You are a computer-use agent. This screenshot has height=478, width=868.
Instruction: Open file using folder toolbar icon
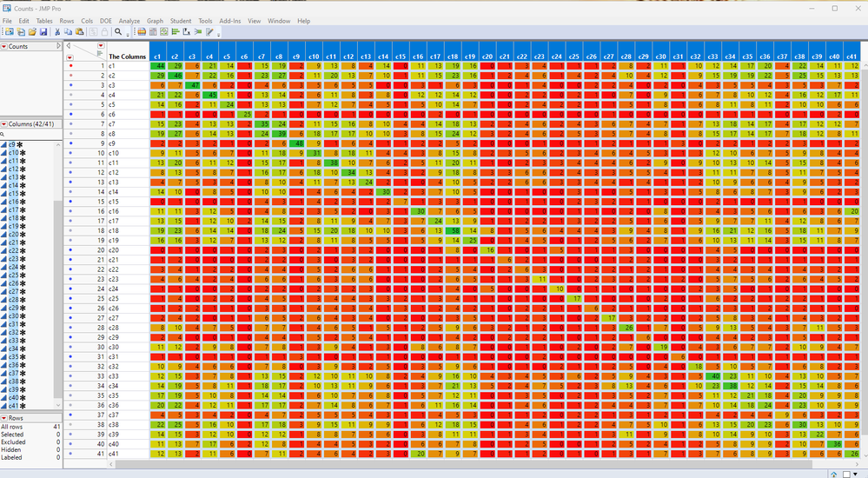[32, 31]
